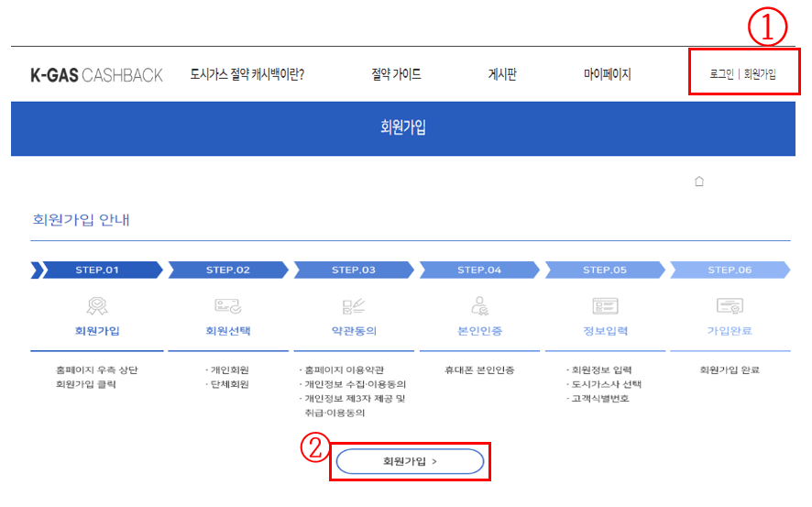
Task: Click the 홈페이지 이용약관 list item
Action: pos(342,369)
